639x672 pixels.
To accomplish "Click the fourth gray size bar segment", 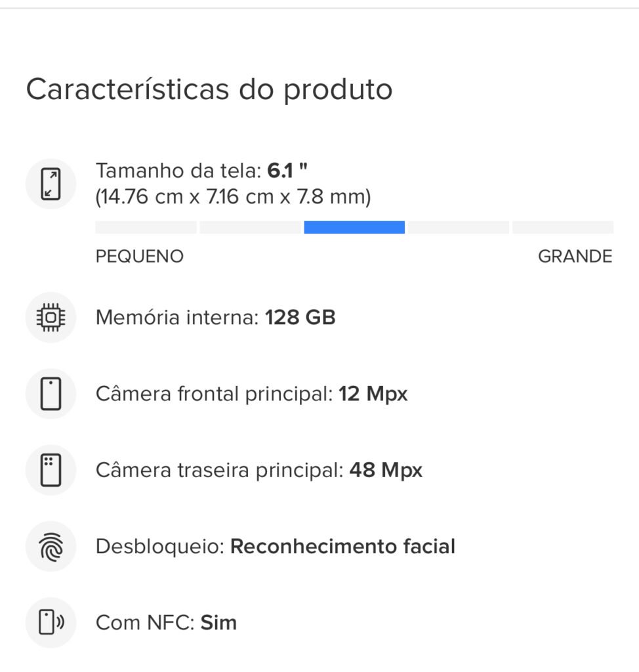I will (459, 227).
